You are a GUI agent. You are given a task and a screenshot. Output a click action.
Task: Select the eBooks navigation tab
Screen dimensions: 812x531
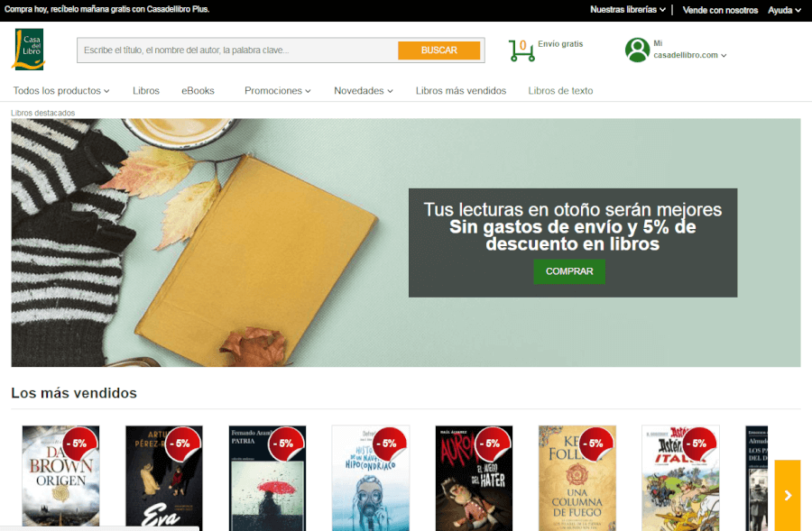198,90
